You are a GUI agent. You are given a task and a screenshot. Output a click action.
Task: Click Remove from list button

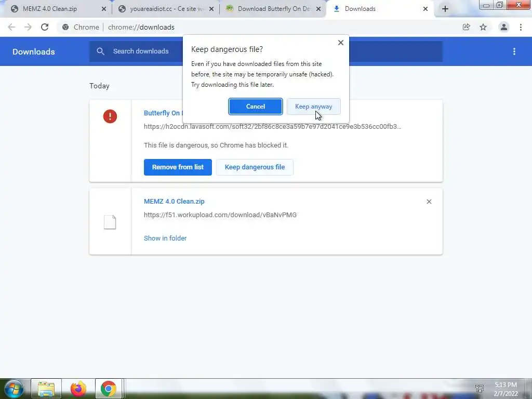pos(178,167)
